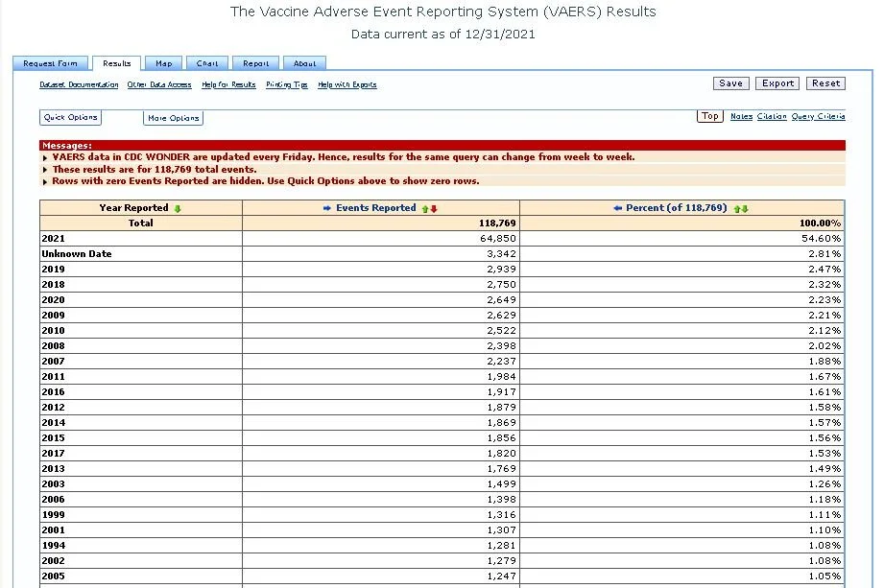Expand Quick Options

[x=70, y=117]
